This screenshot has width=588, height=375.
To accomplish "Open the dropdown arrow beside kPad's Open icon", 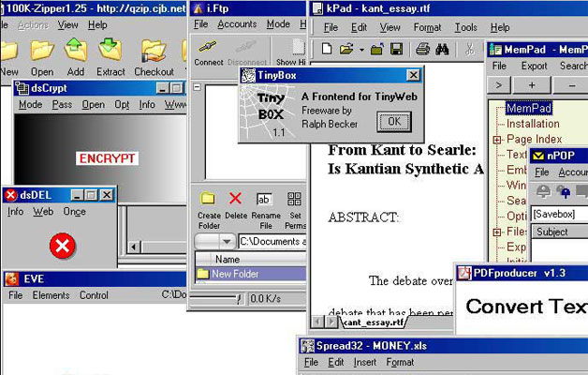I will click(x=360, y=49).
